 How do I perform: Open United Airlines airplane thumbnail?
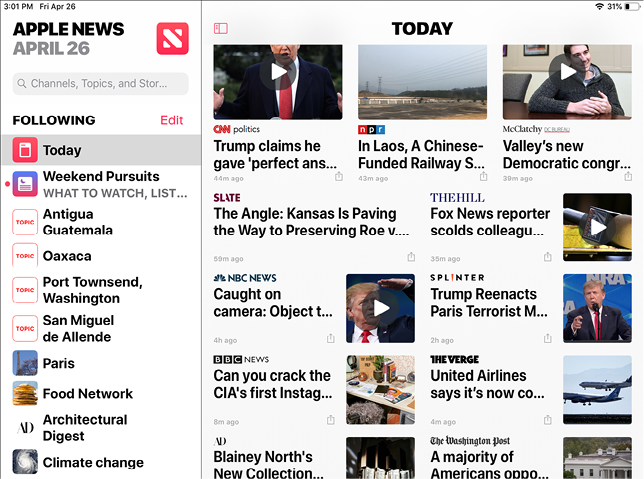coord(597,389)
